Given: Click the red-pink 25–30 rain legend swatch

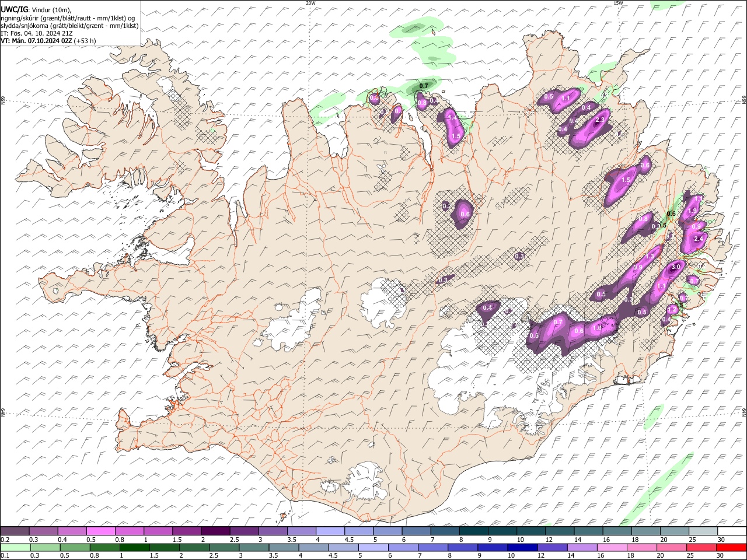Looking at the screenshot, I should (701, 547).
